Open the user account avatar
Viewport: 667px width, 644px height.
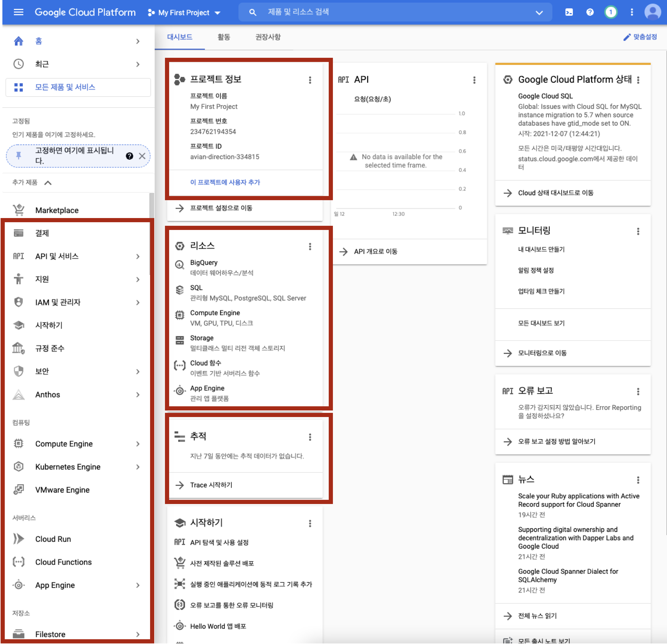[x=652, y=12]
